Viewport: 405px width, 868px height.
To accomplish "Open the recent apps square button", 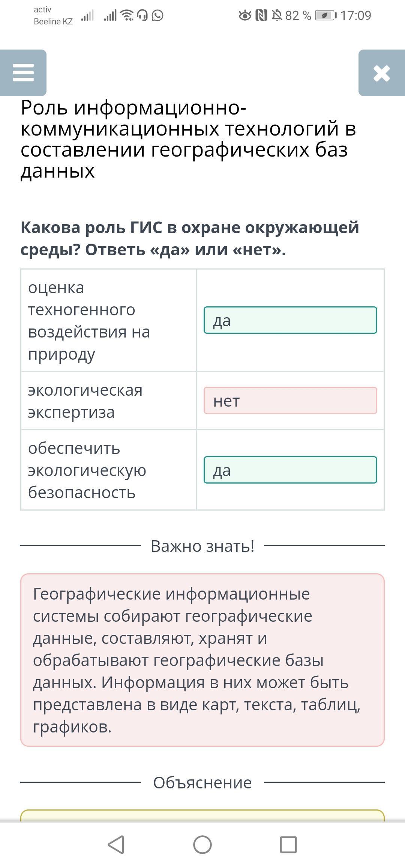I will point(288,845).
